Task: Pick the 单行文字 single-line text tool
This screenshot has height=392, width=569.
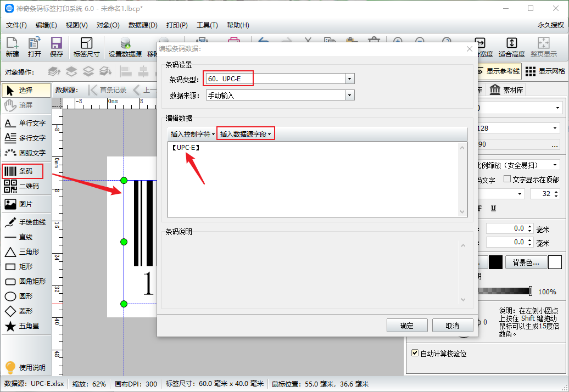Action: [x=26, y=123]
